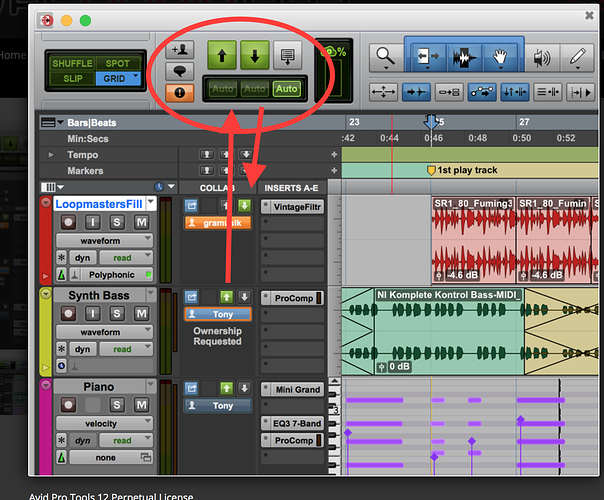Toggle Insertion Follows Playback button

pos(581,92)
